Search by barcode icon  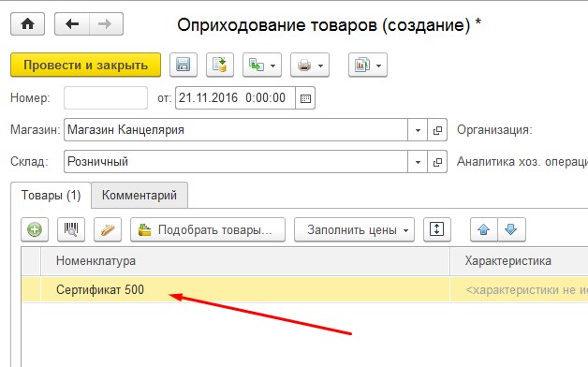[71, 229]
